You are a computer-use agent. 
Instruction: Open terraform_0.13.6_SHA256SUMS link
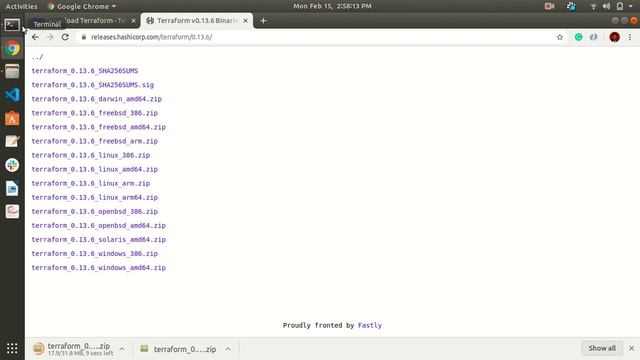tap(85, 71)
